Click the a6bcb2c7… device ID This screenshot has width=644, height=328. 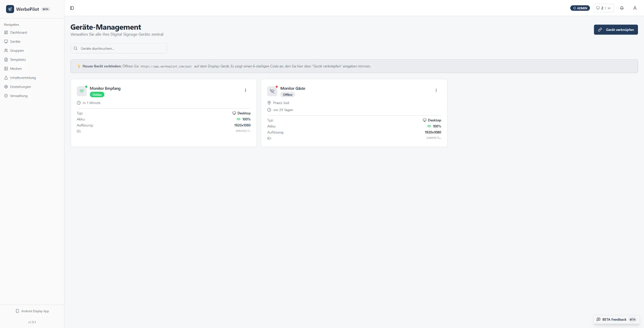[243, 131]
